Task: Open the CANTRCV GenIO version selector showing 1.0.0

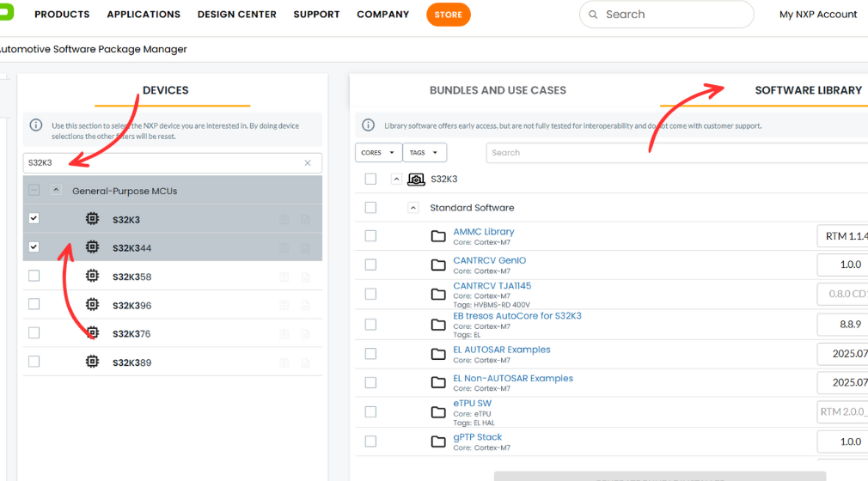Action: pyautogui.click(x=842, y=265)
